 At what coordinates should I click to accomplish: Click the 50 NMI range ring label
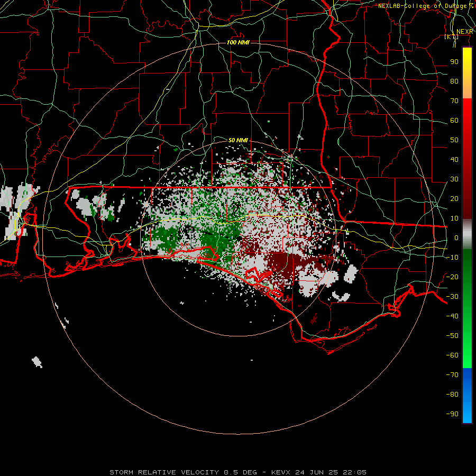(x=238, y=140)
